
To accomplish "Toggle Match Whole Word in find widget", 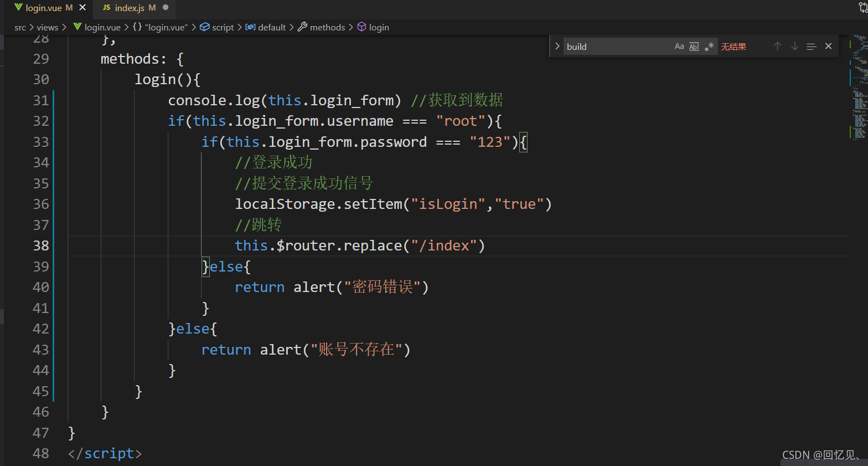I will 694,47.
